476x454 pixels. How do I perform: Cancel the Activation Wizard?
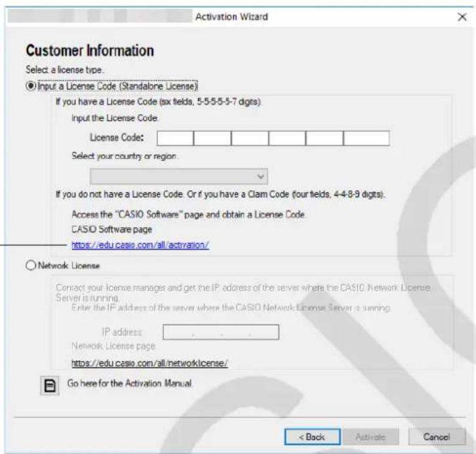[x=437, y=437]
